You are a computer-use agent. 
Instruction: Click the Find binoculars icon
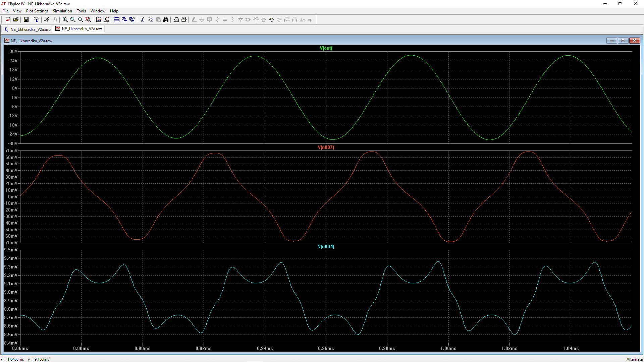tap(166, 20)
